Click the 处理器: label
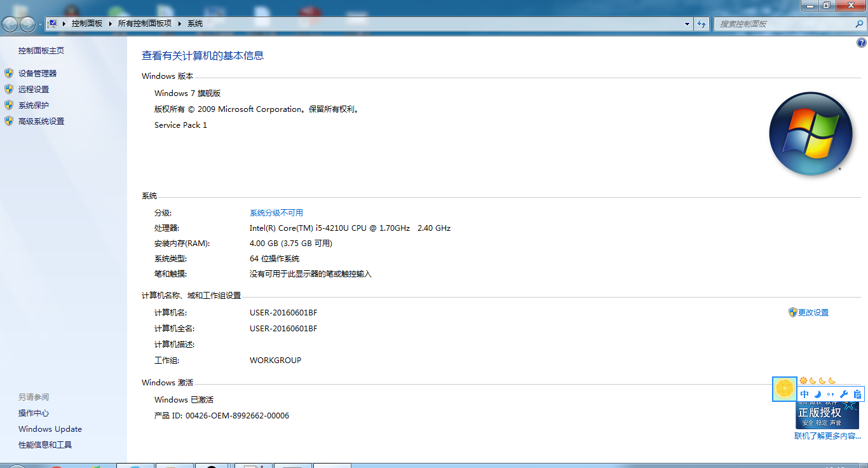868x468 pixels. (x=167, y=228)
